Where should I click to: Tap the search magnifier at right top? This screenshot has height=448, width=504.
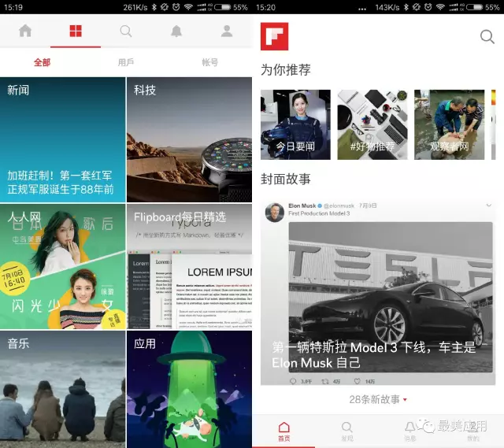[x=487, y=37]
